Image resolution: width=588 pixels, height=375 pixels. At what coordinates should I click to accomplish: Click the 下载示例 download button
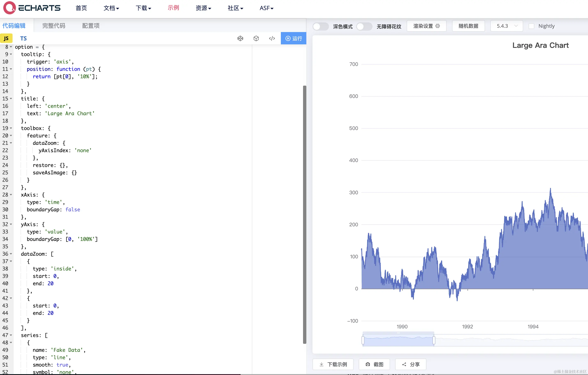tap(333, 364)
